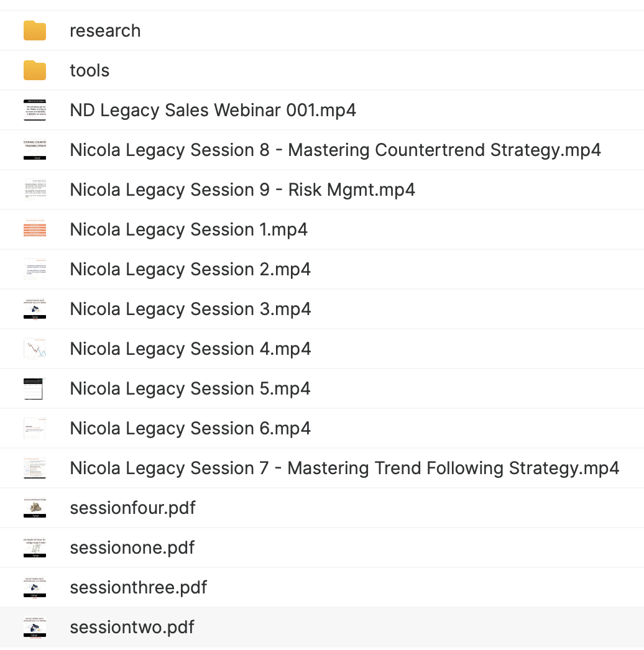The image size is (644, 650).
Task: Open the tools folder
Action: [90, 70]
